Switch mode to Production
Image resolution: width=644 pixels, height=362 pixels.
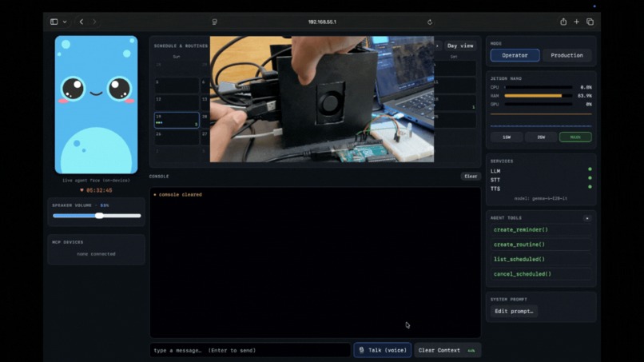tap(566, 55)
